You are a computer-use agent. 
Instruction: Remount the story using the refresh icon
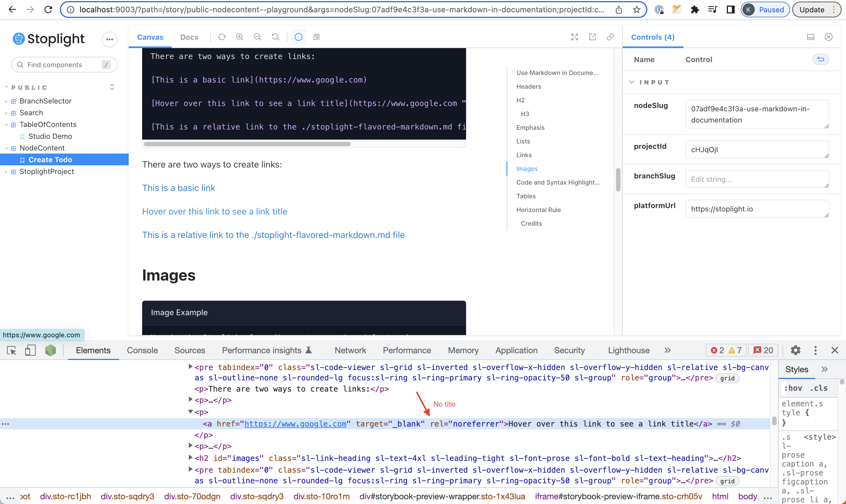click(222, 37)
